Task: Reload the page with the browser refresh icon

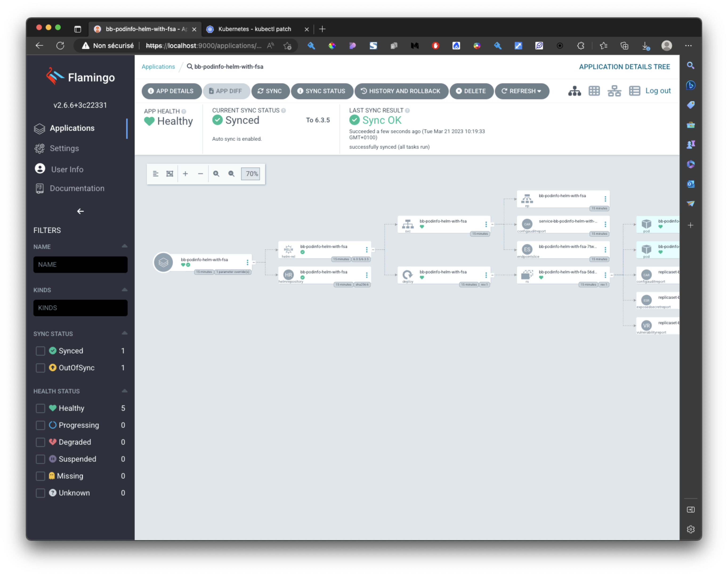Action: 60,45
